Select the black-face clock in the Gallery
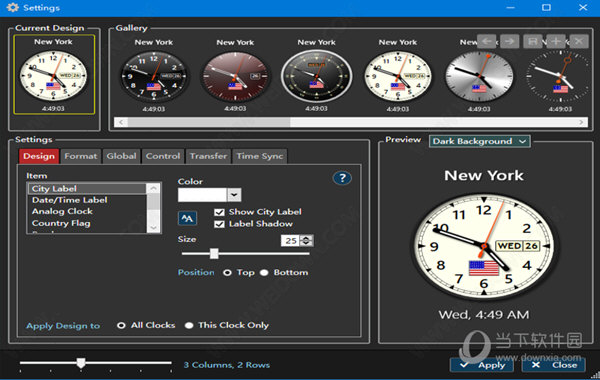The height and width of the screenshot is (380, 600). coord(154,77)
